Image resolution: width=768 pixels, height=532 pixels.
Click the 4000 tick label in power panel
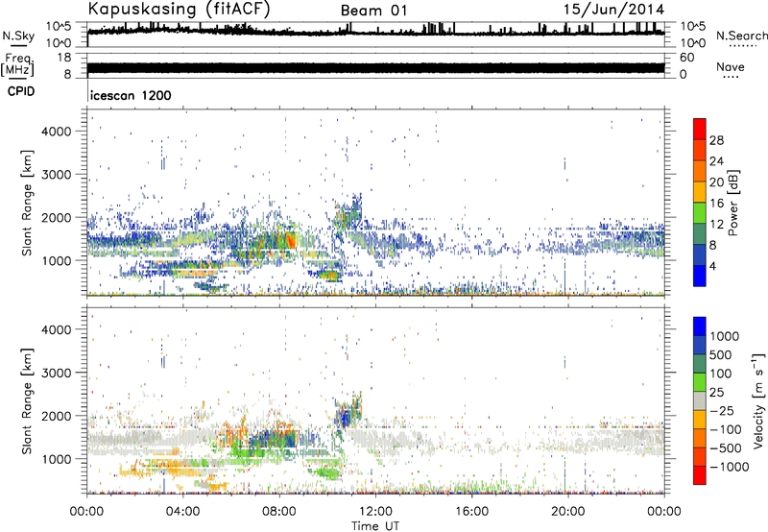(x=56, y=132)
